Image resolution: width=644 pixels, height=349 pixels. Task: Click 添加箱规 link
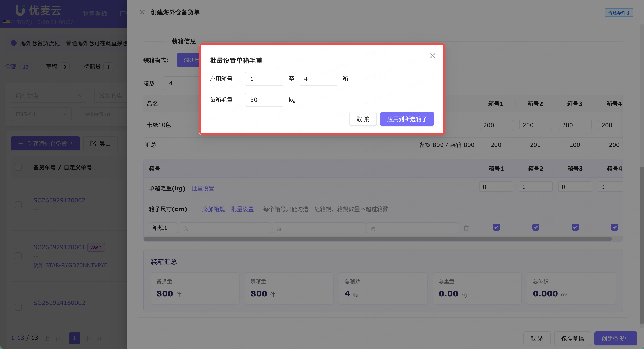coord(213,209)
